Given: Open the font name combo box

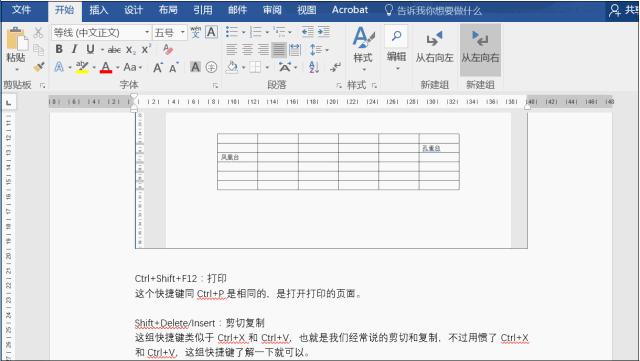Looking at the screenshot, I should coord(101,32).
